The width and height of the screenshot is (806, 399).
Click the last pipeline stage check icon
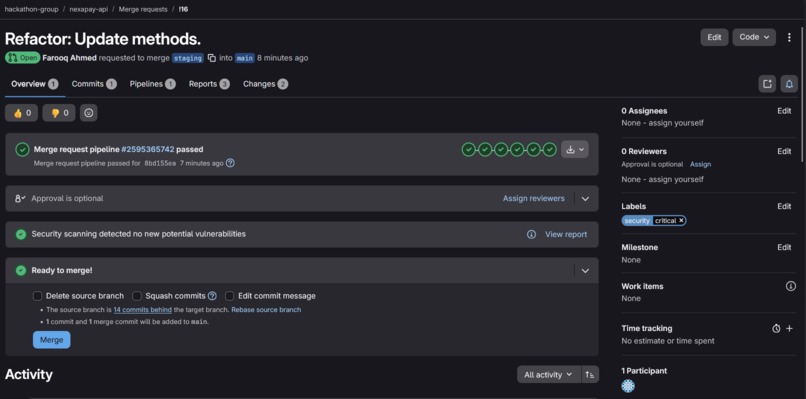(x=550, y=150)
